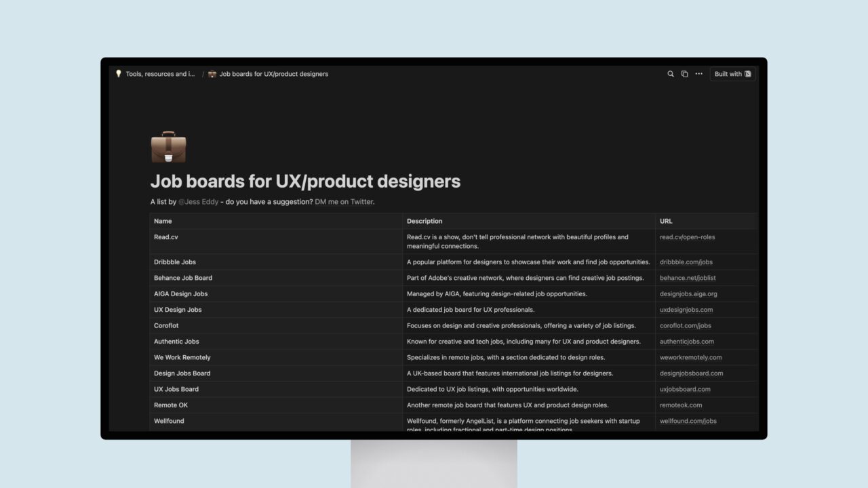
Task: Open the three-dots more options menu
Action: click(699, 74)
